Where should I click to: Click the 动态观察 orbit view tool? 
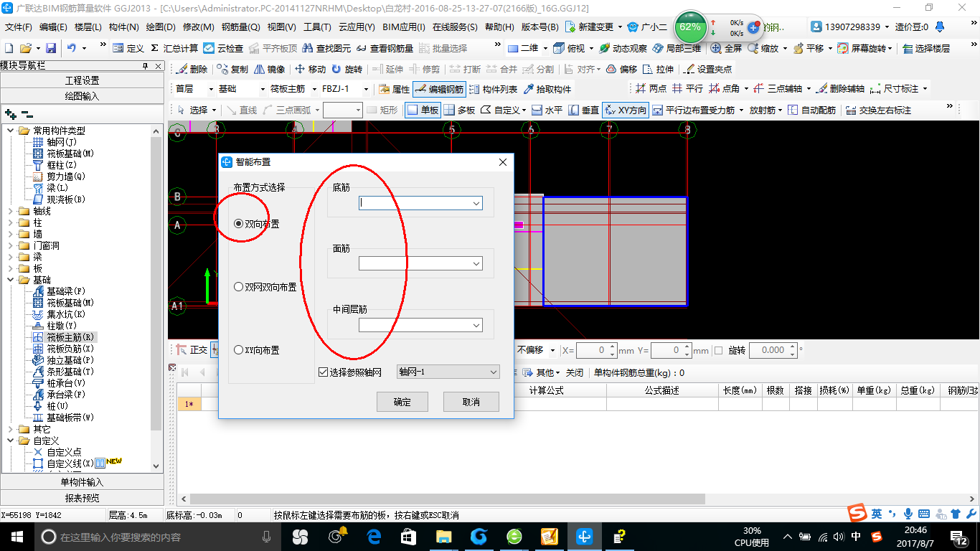[623, 48]
